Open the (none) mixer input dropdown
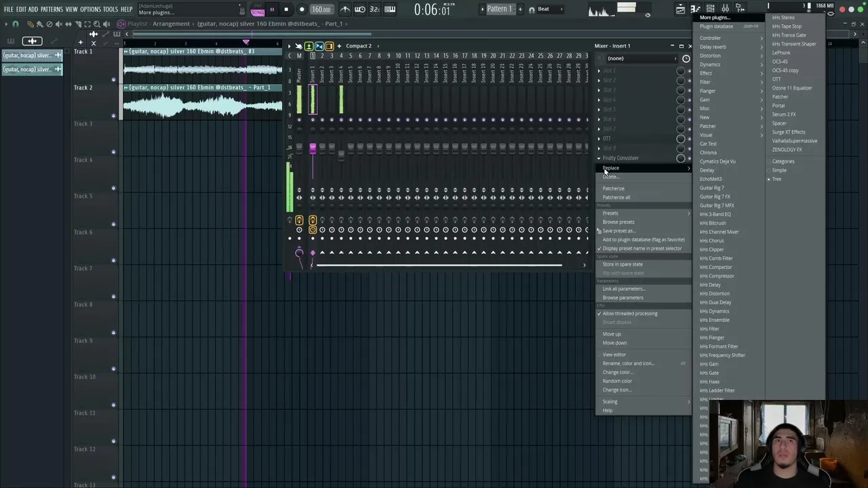The height and width of the screenshot is (488, 868). 641,58
